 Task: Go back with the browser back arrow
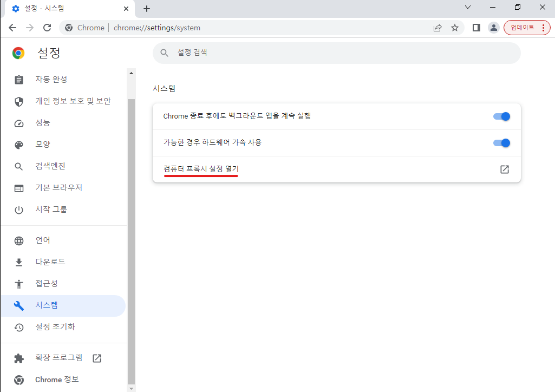pyautogui.click(x=12, y=28)
